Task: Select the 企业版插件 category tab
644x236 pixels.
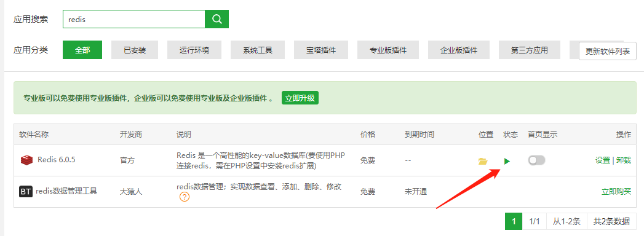Action: pos(459,50)
